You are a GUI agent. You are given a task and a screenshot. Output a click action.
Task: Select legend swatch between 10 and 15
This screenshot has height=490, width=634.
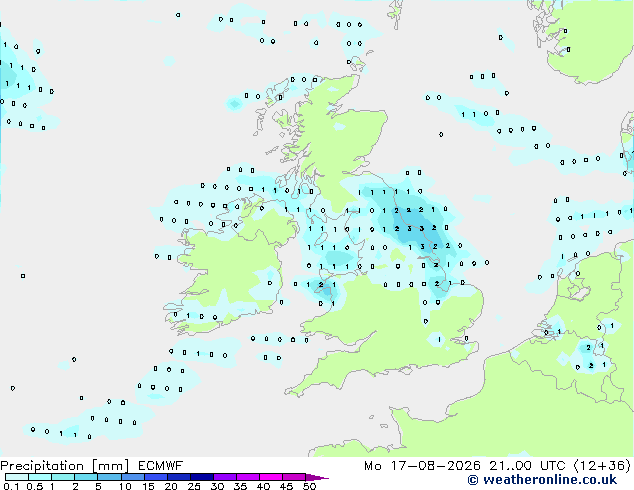(133, 477)
